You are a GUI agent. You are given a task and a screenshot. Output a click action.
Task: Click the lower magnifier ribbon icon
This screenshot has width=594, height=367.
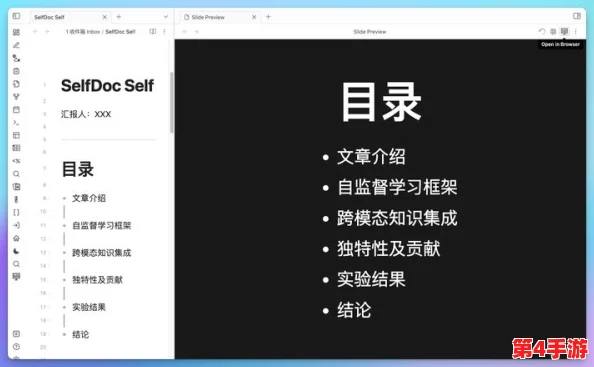tap(16, 264)
